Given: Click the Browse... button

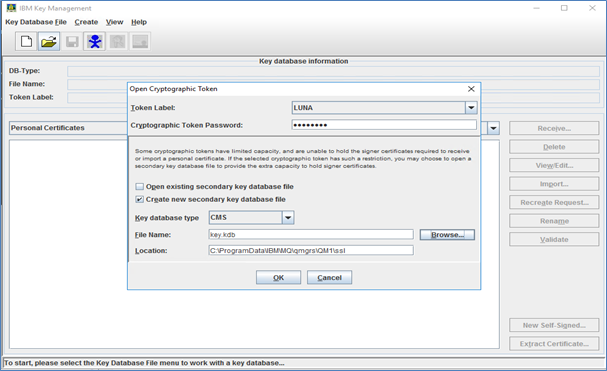Looking at the screenshot, I should click(447, 235).
